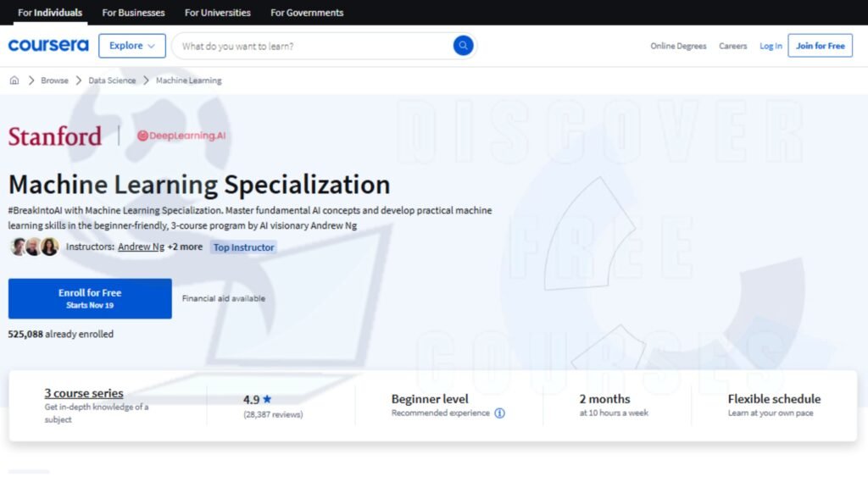The width and height of the screenshot is (868, 488).
Task: Switch to the For Universities tab
Action: [x=218, y=12]
